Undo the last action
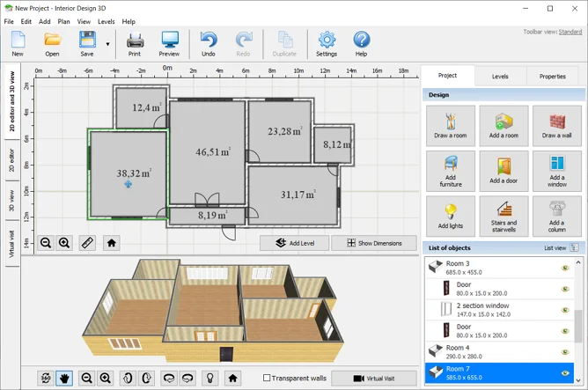 tap(209, 43)
